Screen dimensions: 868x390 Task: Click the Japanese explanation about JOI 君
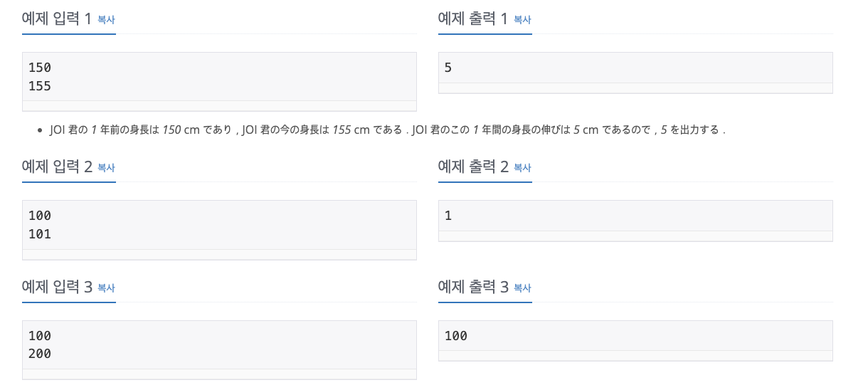pos(388,130)
